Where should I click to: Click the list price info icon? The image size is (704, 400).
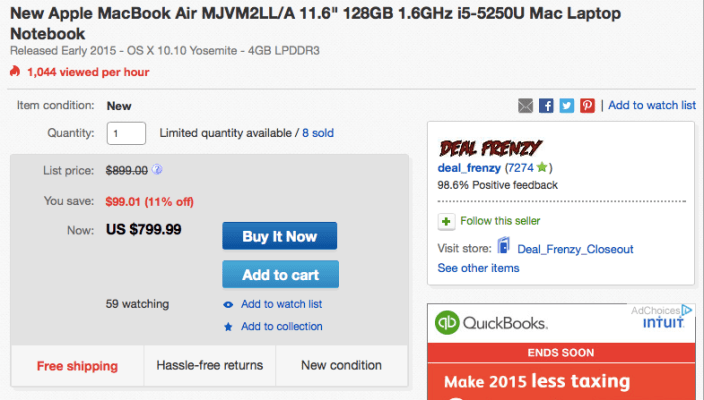[158, 170]
